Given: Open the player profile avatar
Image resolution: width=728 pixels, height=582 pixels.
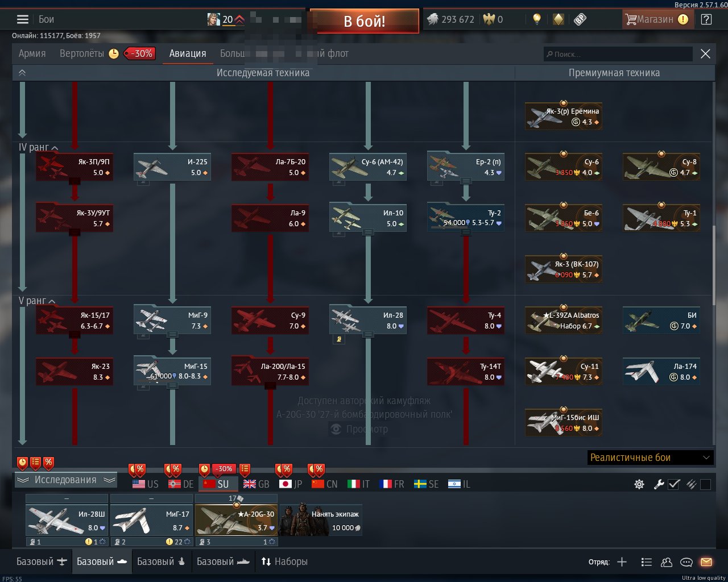Looking at the screenshot, I should click(213, 19).
